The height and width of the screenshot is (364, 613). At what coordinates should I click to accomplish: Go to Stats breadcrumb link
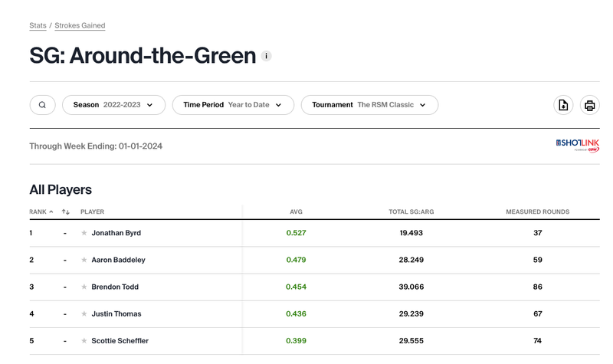point(38,25)
